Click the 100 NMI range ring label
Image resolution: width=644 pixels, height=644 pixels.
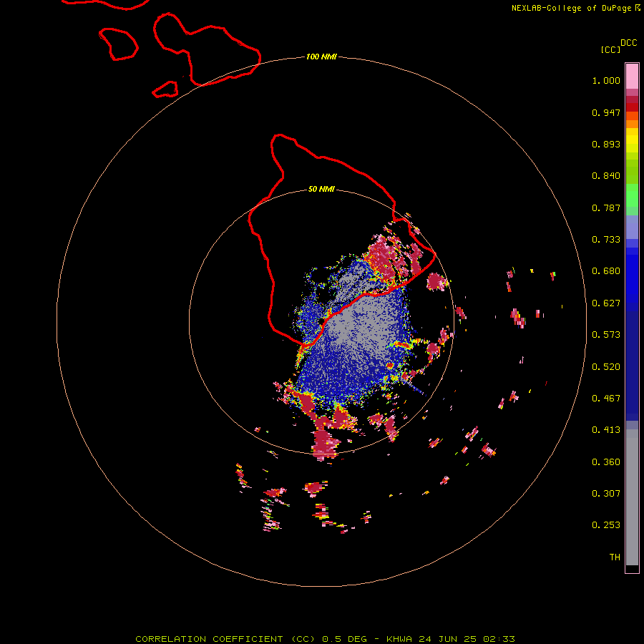(x=321, y=57)
